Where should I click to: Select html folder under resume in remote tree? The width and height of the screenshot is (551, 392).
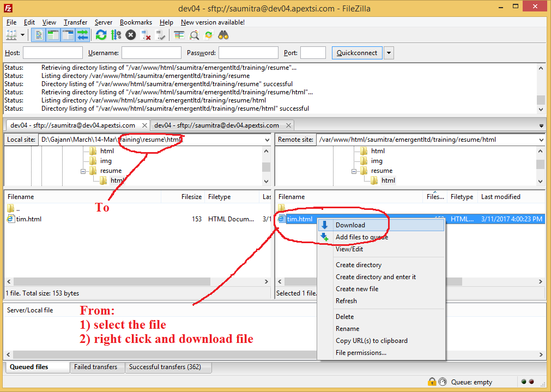click(x=388, y=180)
